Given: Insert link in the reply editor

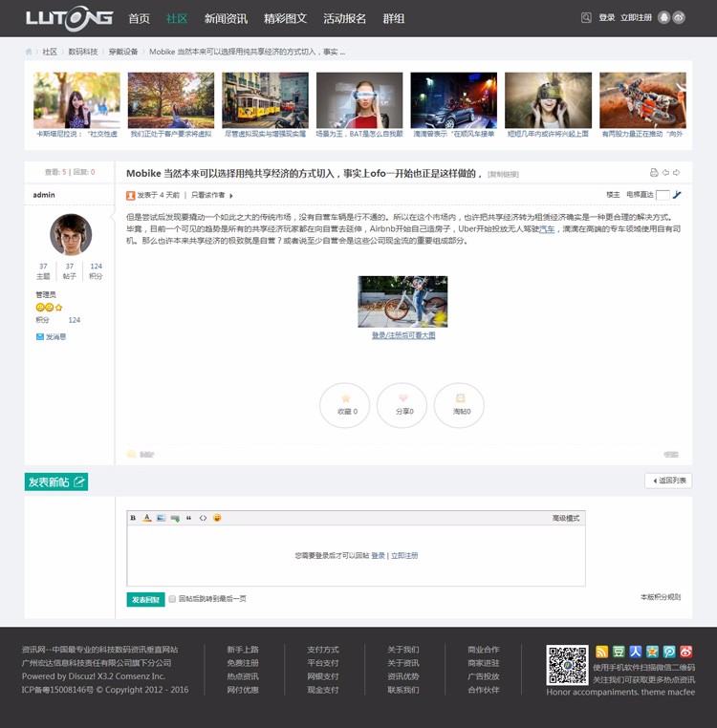Looking at the screenshot, I should [x=175, y=518].
